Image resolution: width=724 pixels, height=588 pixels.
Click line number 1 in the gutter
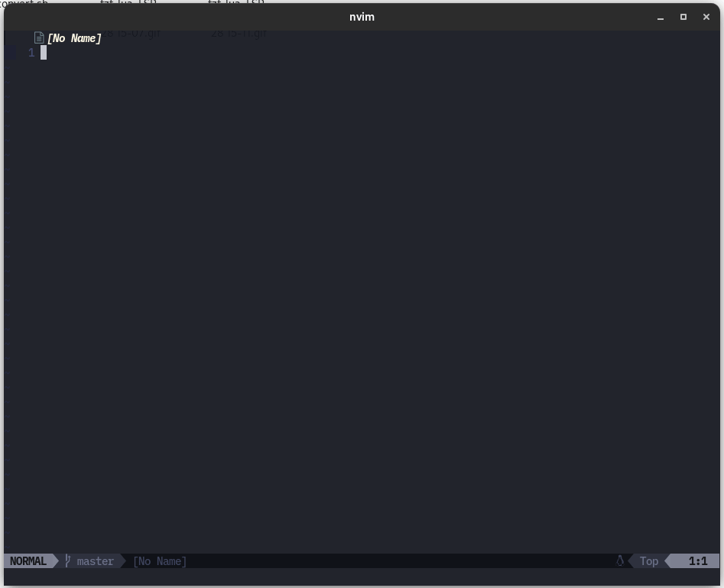(x=31, y=53)
